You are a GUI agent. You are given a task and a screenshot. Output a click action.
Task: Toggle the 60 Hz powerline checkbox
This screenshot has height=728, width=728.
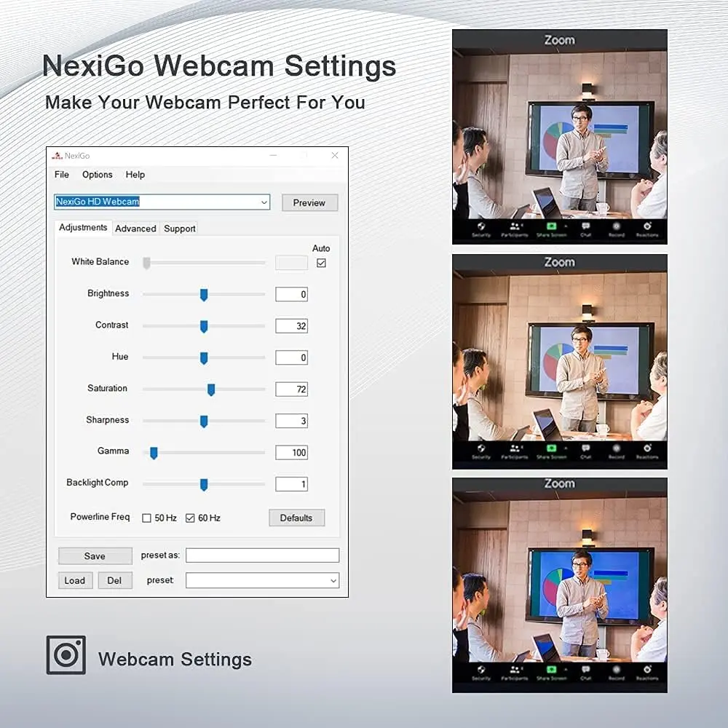190,518
